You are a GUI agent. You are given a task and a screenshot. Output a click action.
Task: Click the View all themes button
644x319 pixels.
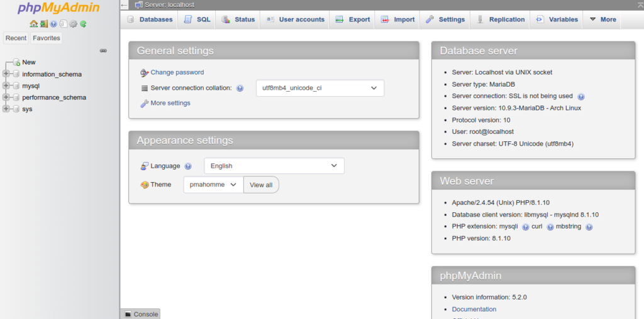click(261, 185)
